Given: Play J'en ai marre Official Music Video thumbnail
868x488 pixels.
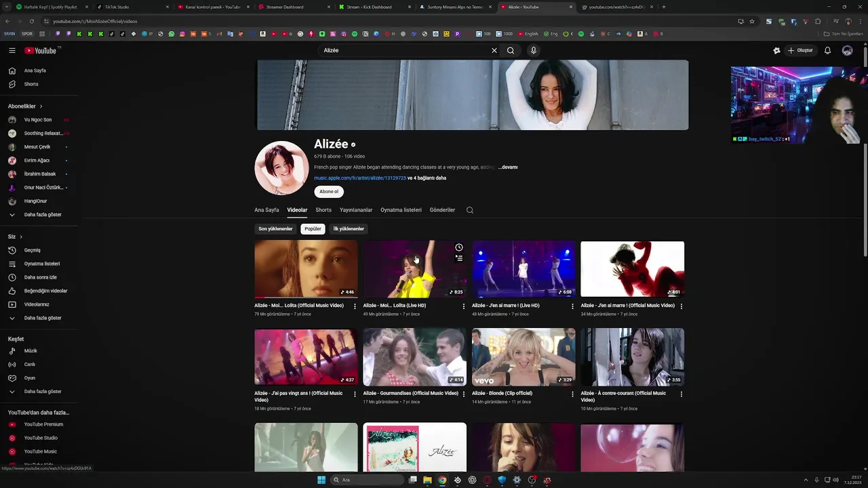Looking at the screenshot, I should (x=632, y=269).
